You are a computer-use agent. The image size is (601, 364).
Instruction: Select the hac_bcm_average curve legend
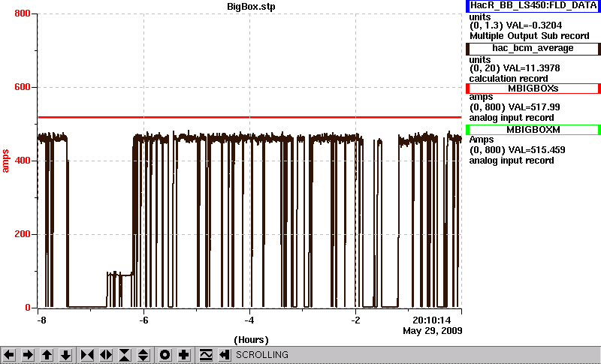(x=533, y=49)
